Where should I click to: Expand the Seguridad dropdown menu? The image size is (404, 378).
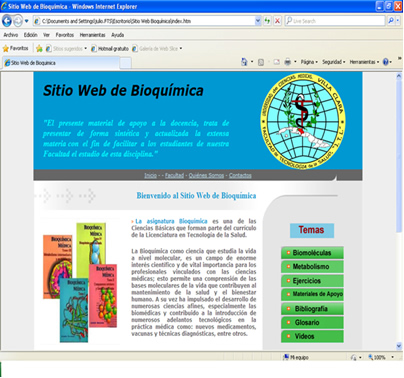[334, 62]
